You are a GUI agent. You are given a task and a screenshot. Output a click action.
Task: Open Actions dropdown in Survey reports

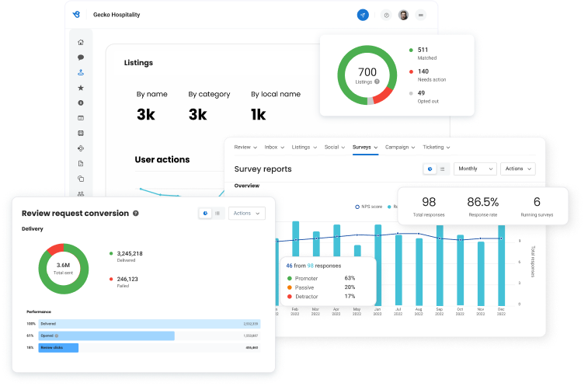[x=518, y=169]
